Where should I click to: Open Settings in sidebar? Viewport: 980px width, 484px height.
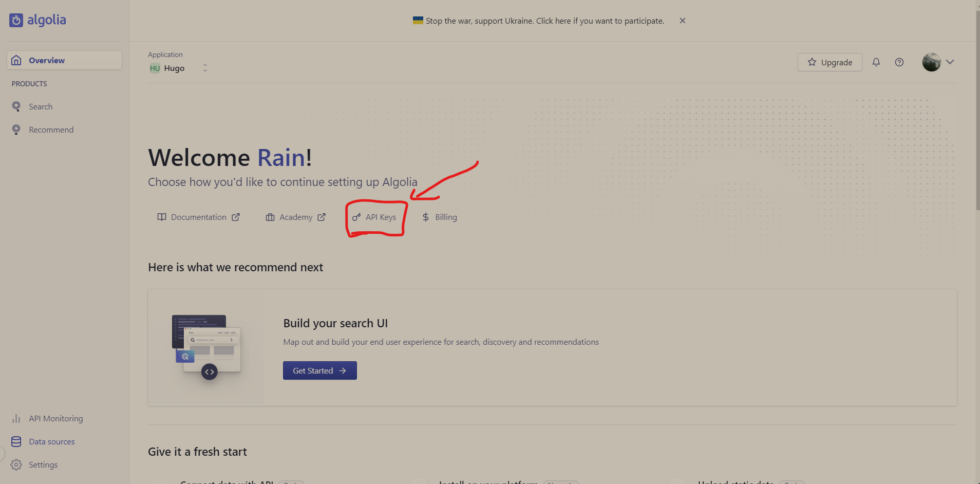pyautogui.click(x=43, y=464)
